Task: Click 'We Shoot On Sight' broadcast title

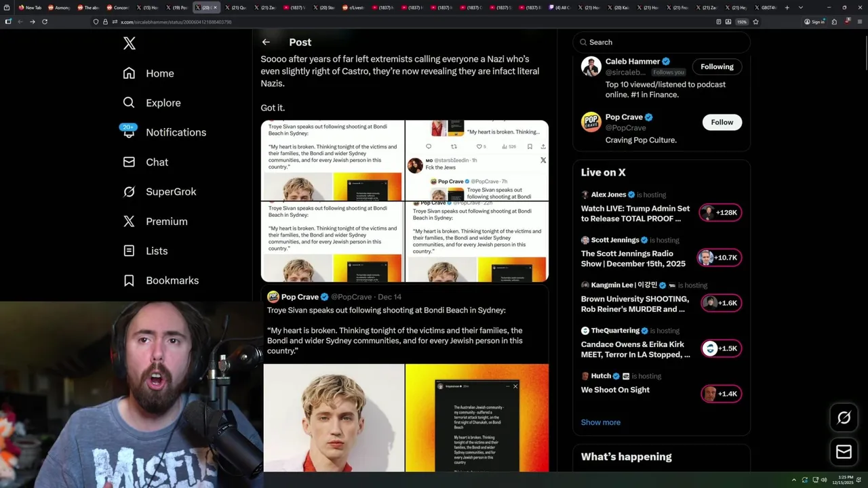Action: click(x=615, y=390)
